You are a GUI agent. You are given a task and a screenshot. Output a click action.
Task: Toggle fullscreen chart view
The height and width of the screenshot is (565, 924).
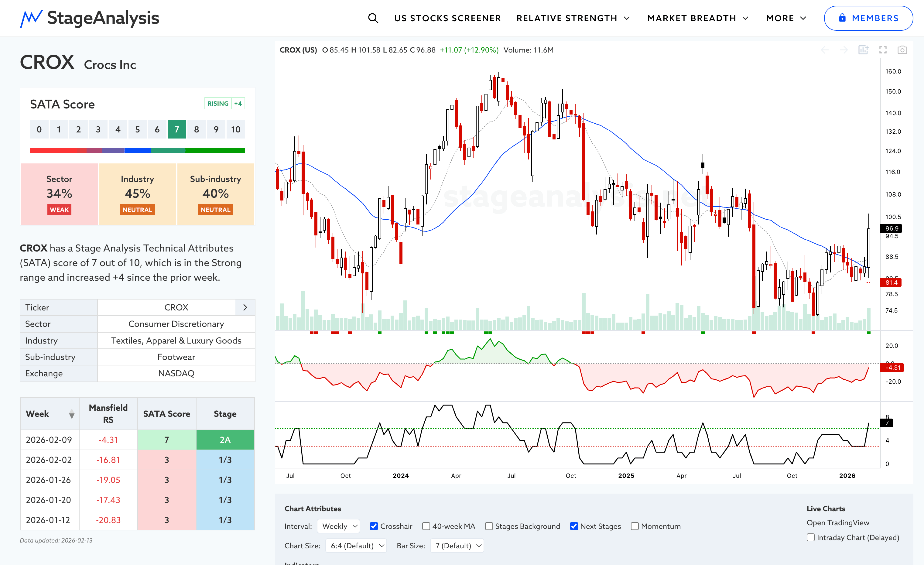click(883, 50)
